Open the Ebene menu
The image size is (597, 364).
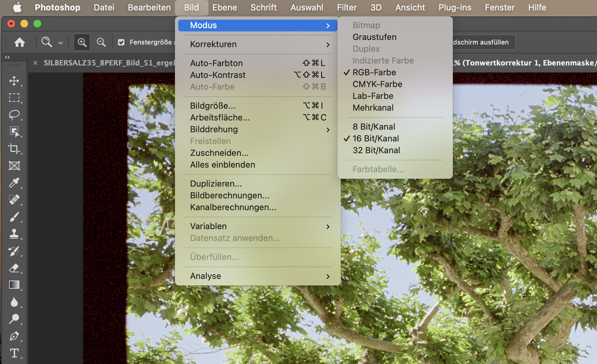pos(224,7)
